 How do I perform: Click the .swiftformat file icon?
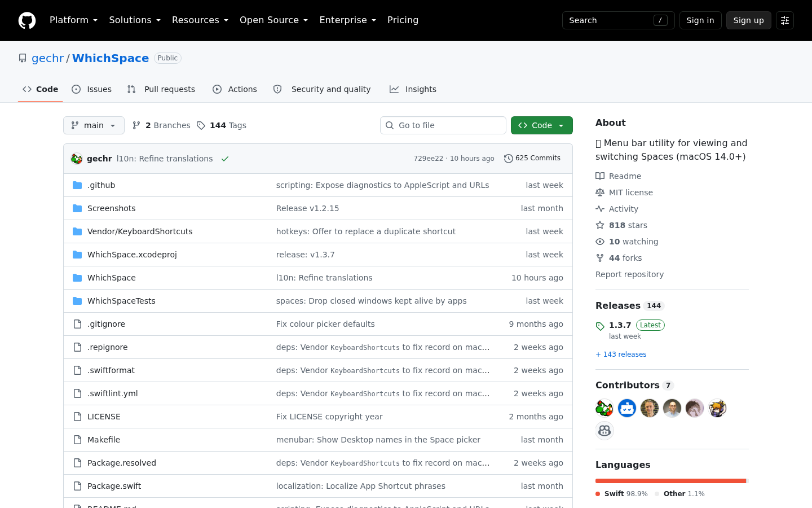[77, 370]
